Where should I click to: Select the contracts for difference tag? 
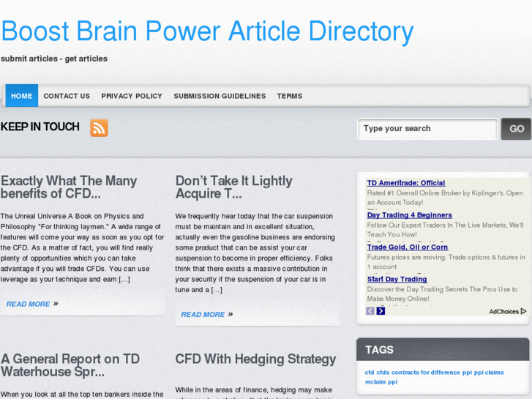pyautogui.click(x=425, y=373)
